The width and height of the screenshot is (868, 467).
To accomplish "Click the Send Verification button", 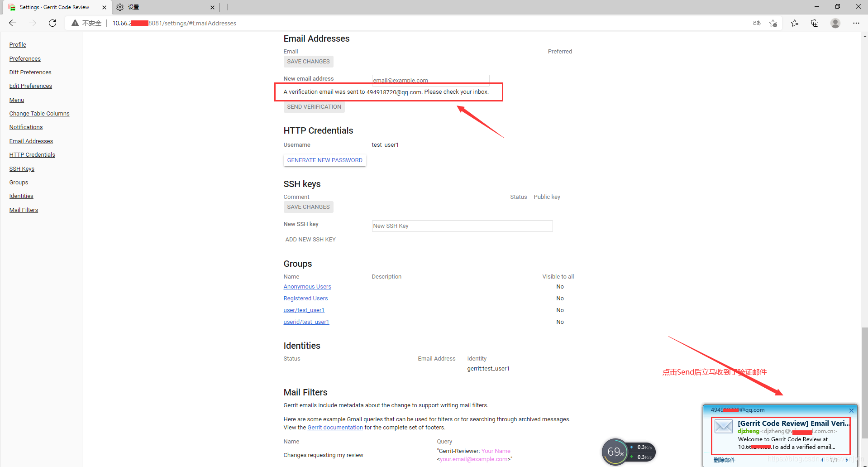I will coord(314,107).
